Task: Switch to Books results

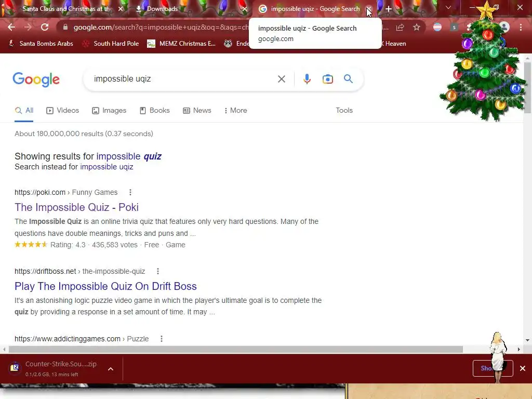Action: click(x=155, y=110)
